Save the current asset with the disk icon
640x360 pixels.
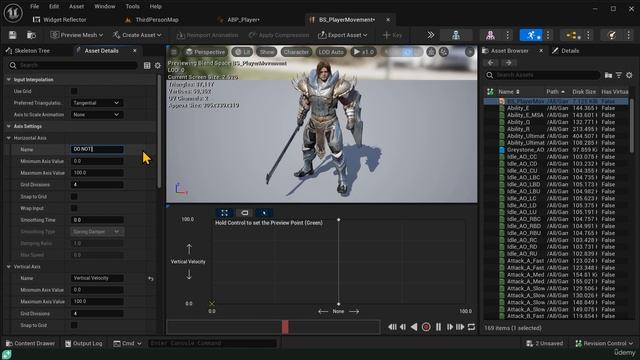click(12, 35)
